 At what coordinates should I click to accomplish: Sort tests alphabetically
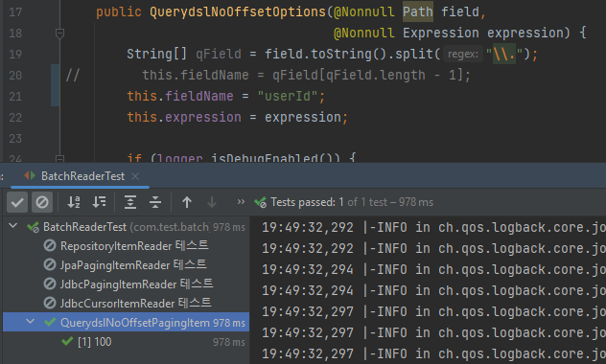tap(74, 202)
